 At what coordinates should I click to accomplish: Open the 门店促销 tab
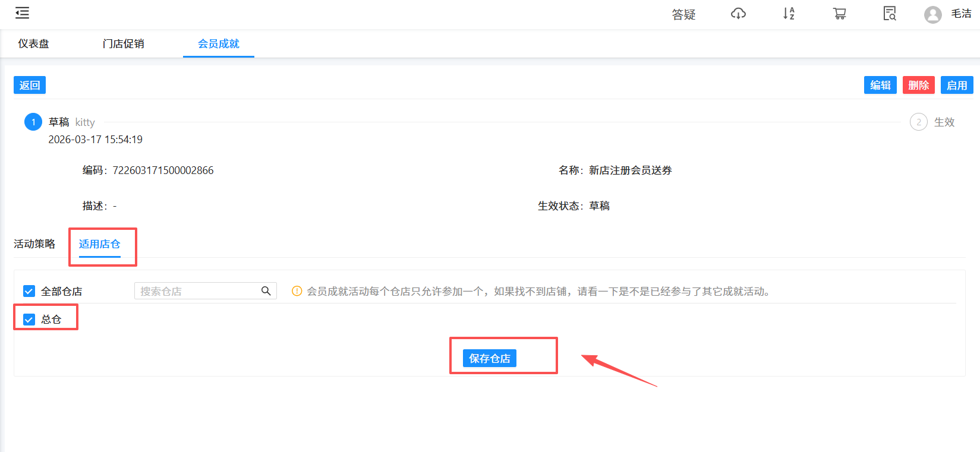click(123, 44)
